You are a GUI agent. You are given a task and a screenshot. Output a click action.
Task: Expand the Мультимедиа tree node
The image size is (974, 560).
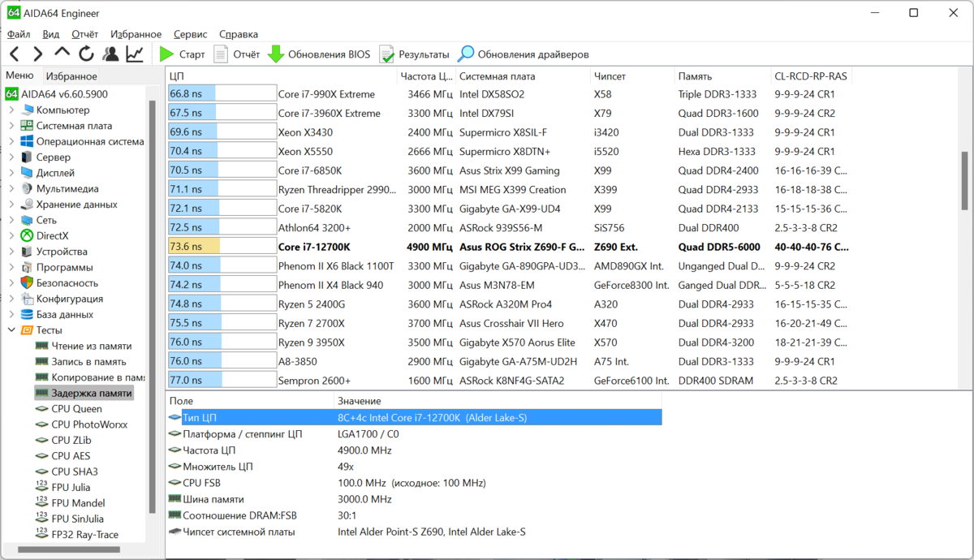click(x=11, y=188)
